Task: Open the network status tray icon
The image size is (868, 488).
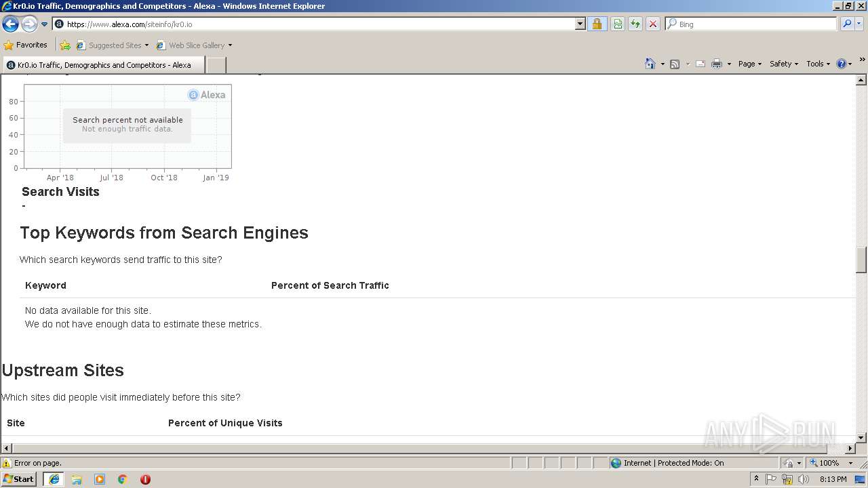Action: coord(787,479)
